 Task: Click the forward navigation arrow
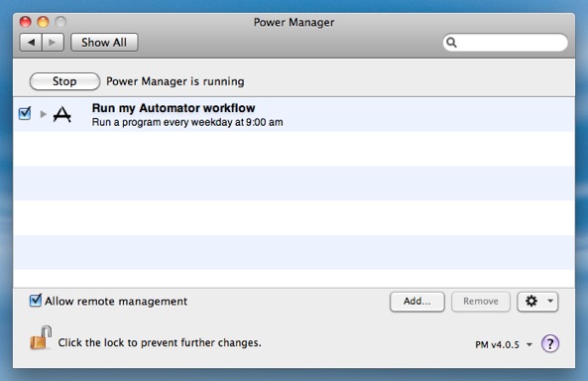[53, 43]
